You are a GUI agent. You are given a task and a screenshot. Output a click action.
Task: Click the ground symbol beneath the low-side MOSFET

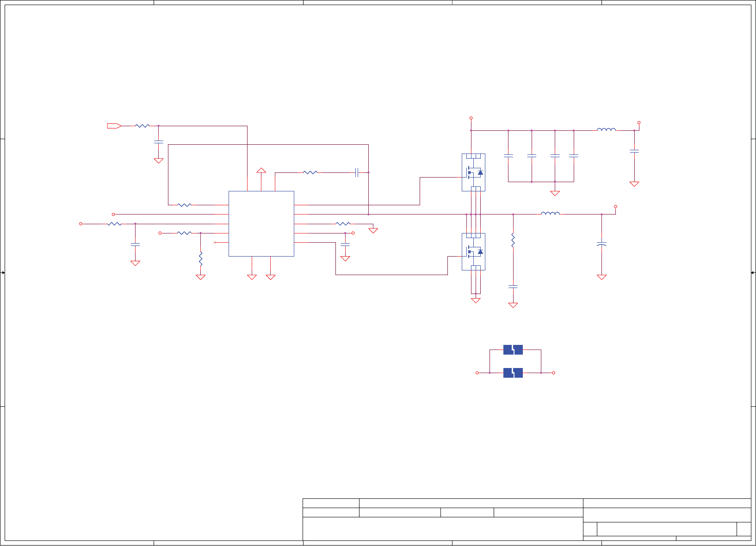coord(476,301)
